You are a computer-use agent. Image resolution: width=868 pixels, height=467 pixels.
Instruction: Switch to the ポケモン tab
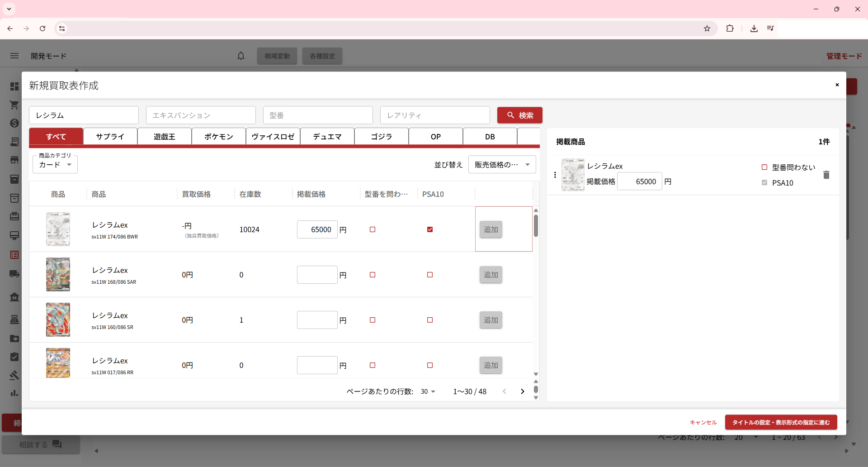point(219,137)
